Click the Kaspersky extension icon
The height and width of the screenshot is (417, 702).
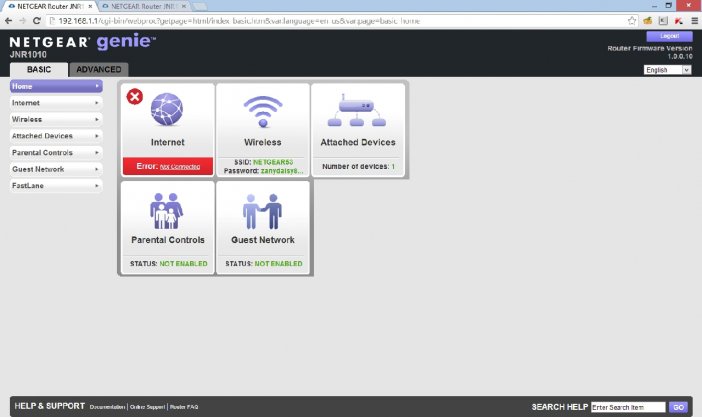click(679, 21)
